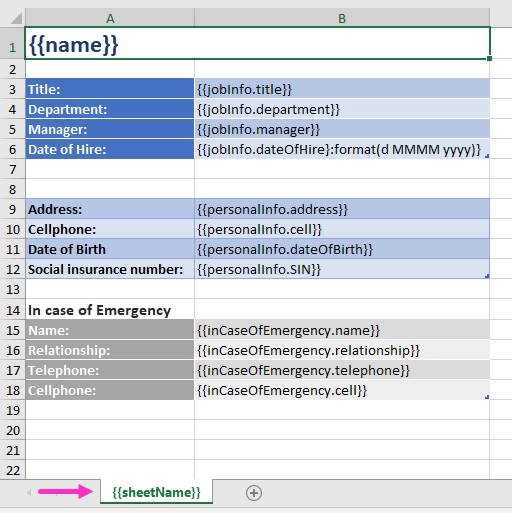
Task: Select the Title: label cell
Action: (110, 89)
